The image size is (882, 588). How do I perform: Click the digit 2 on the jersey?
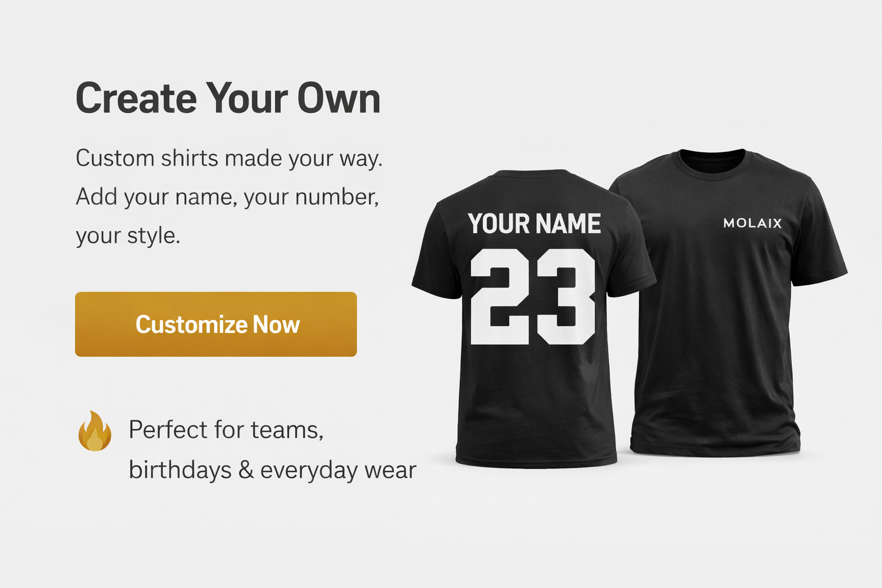pos(498,297)
